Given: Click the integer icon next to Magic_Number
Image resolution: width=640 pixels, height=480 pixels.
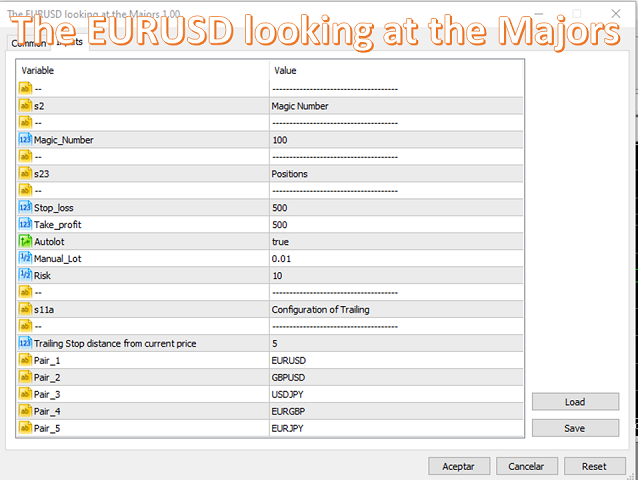Looking at the screenshot, I should coord(25,140).
